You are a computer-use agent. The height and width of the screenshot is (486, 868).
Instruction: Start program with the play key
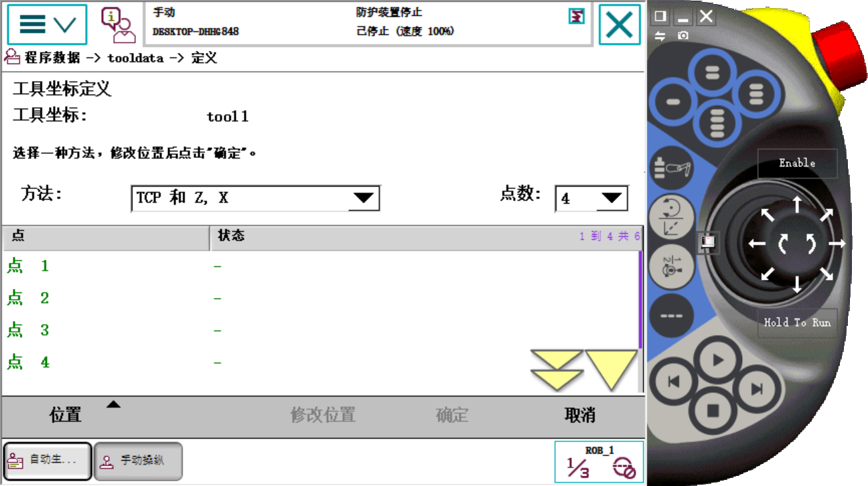pyautogui.click(x=717, y=360)
